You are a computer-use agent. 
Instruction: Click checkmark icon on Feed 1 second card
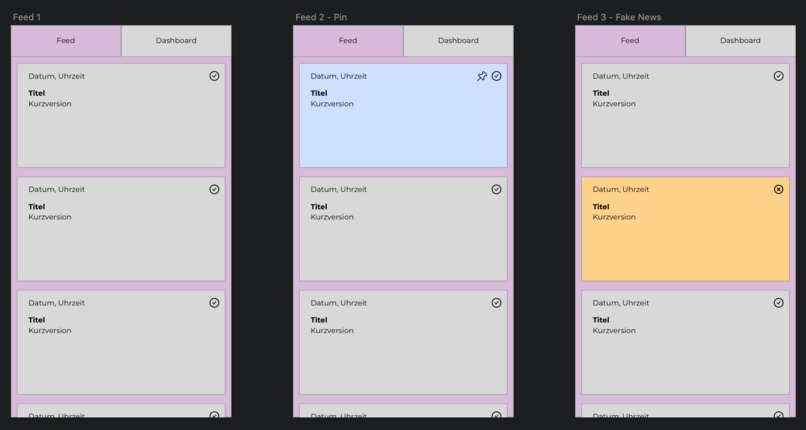coord(214,190)
